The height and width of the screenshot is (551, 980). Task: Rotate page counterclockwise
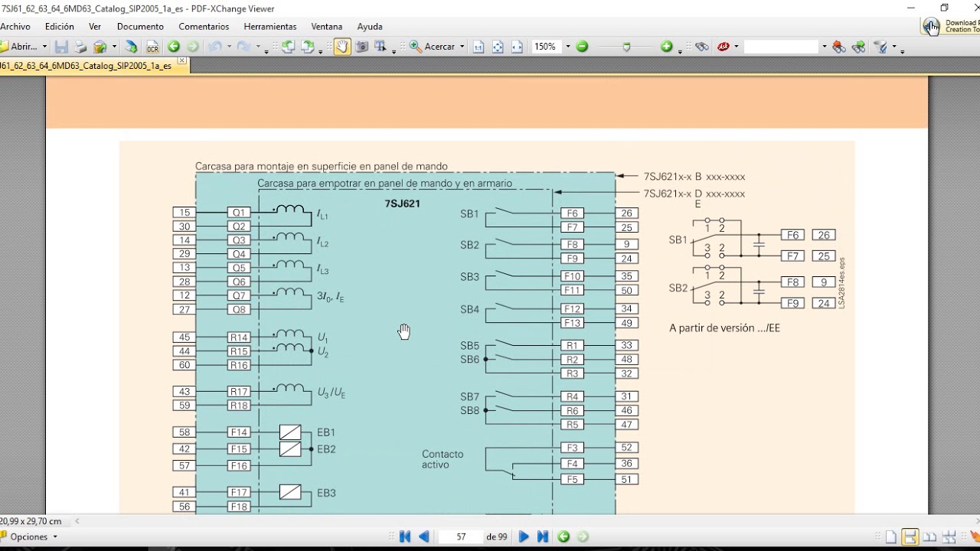(288, 47)
